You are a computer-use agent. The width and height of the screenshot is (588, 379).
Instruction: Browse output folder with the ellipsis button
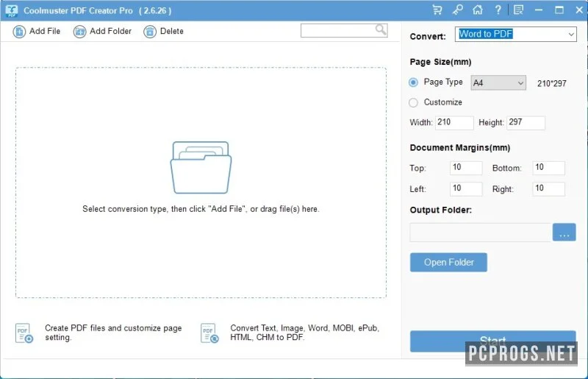pyautogui.click(x=564, y=232)
